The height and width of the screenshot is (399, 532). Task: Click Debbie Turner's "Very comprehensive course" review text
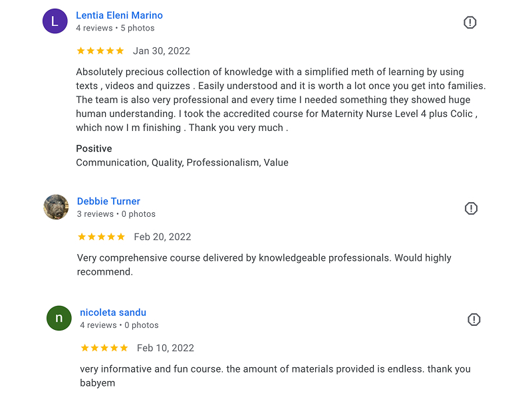click(x=264, y=265)
